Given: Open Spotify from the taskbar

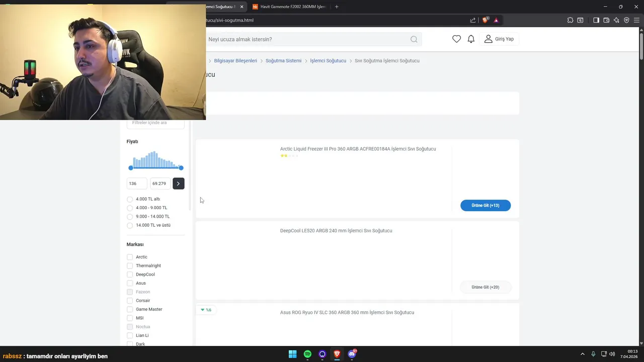Looking at the screenshot, I should click(307, 354).
